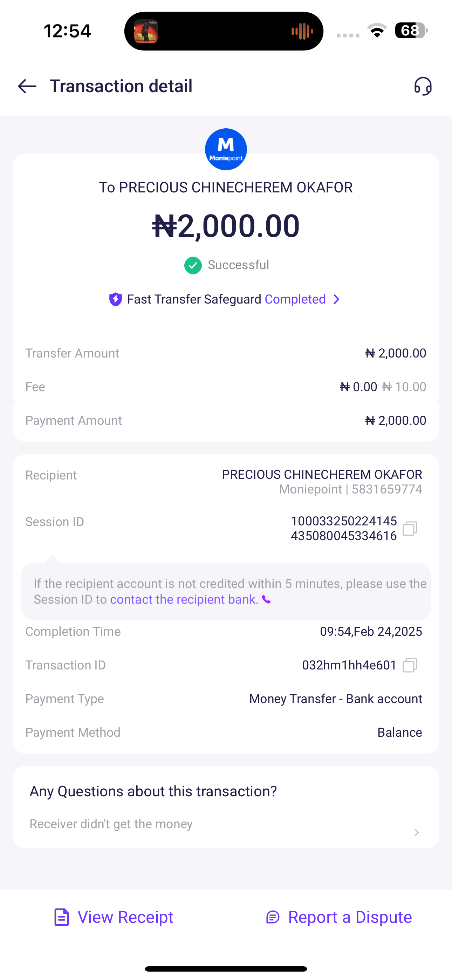This screenshot has width=452, height=980.
Task: Tap the dispute chat bubble icon
Action: (273, 917)
